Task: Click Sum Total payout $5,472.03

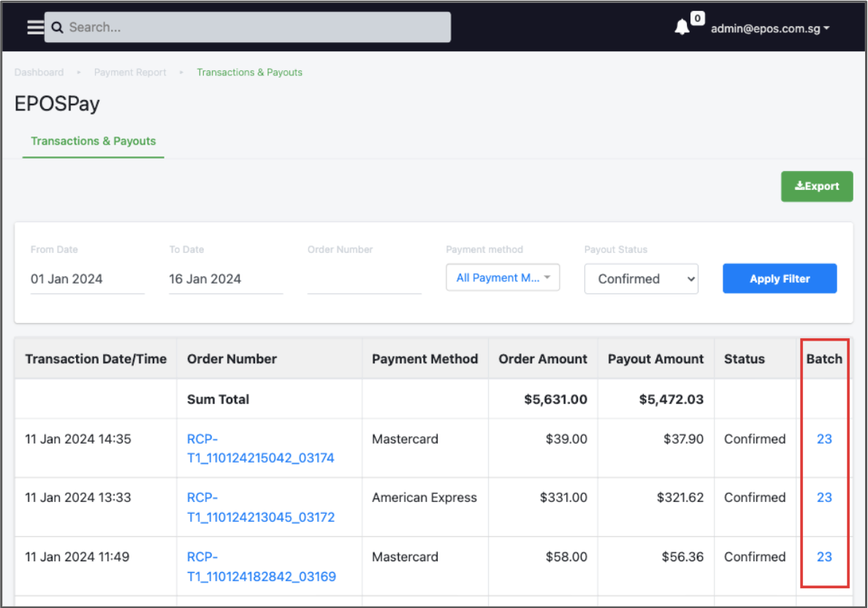Action: point(671,399)
